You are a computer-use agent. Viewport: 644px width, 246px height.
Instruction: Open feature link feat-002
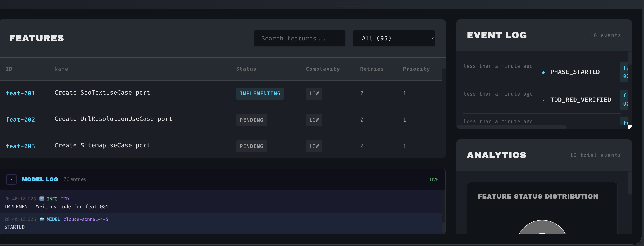click(20, 119)
